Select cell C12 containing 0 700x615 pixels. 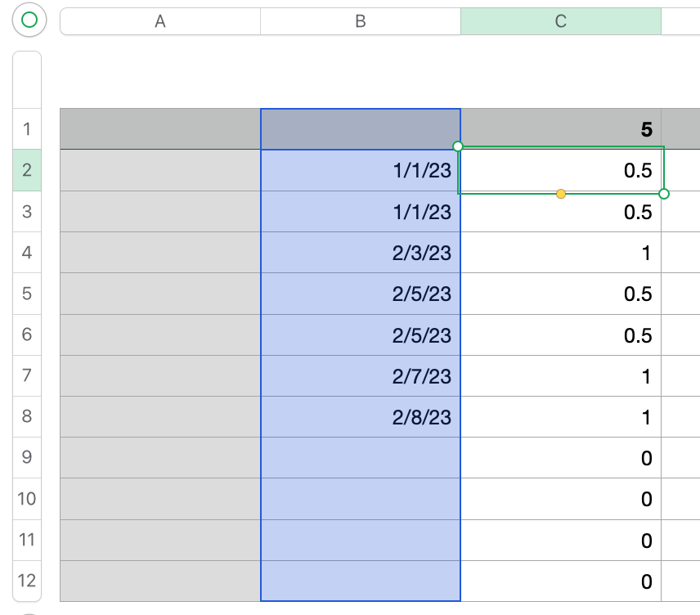tap(561, 581)
